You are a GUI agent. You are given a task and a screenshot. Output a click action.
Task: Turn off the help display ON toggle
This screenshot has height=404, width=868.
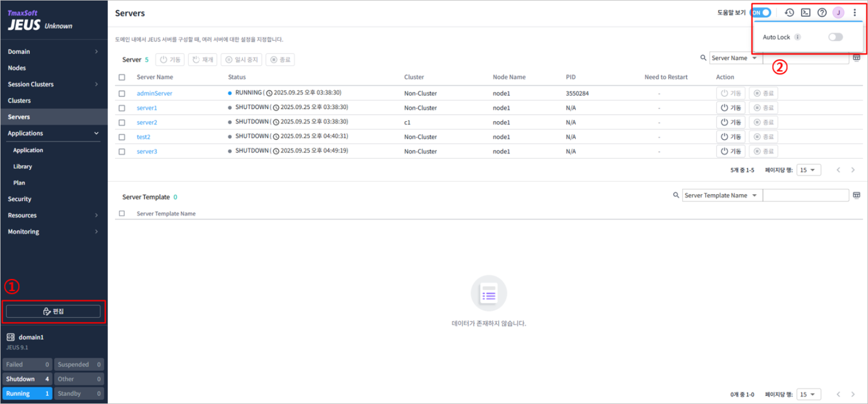[761, 13]
